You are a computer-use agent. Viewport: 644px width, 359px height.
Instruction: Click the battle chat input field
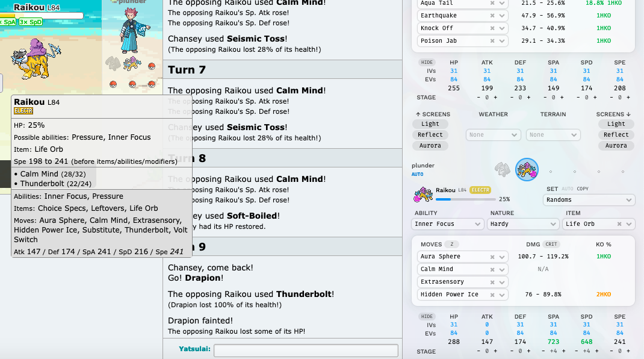306,350
